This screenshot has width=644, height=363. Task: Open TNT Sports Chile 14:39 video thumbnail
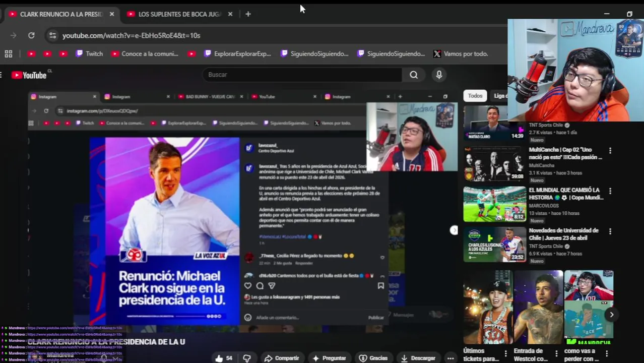click(x=494, y=124)
